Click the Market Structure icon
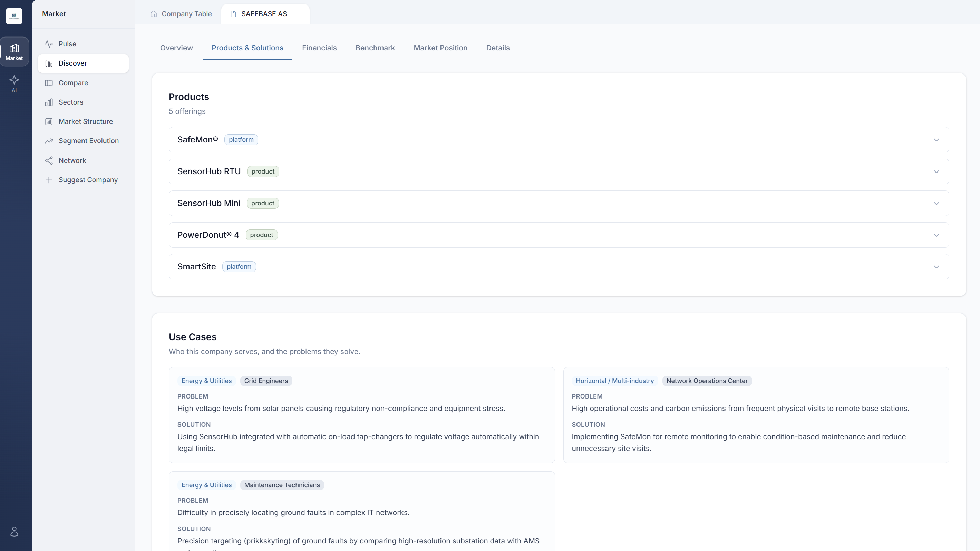 click(x=49, y=122)
